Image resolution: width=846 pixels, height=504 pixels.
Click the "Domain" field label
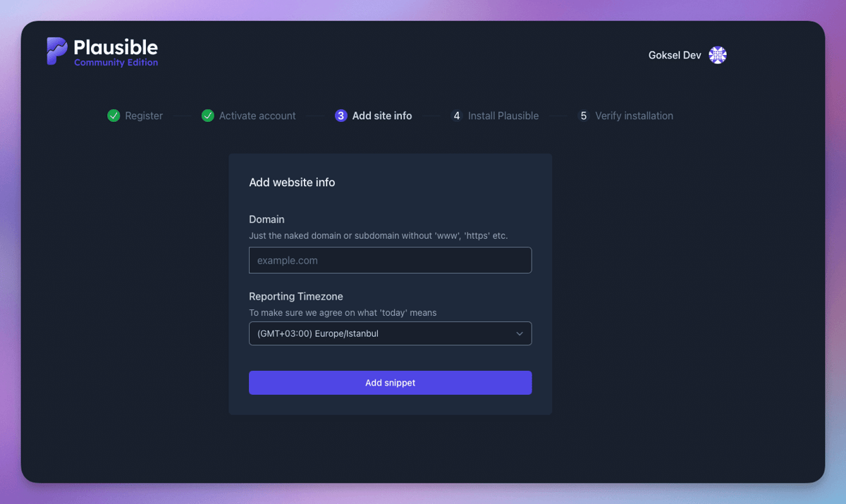266,219
